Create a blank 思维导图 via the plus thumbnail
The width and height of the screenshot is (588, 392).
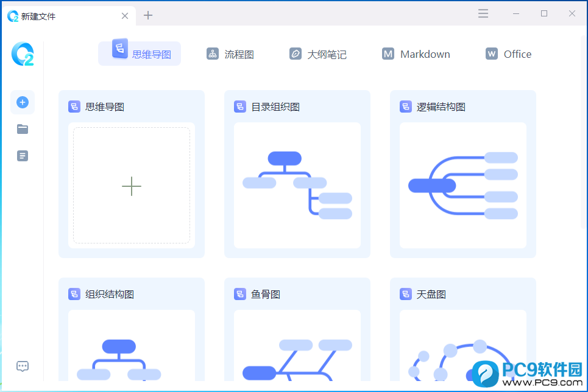132,186
